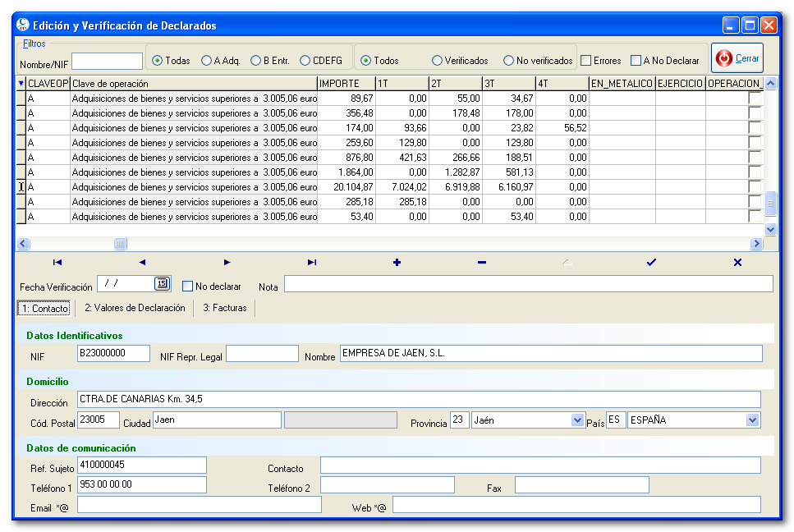794x532 pixels.
Task: Go to previous record arrow
Action: [x=142, y=263]
